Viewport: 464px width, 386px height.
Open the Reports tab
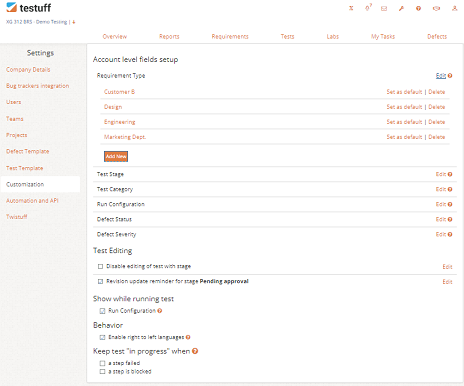[x=169, y=36]
